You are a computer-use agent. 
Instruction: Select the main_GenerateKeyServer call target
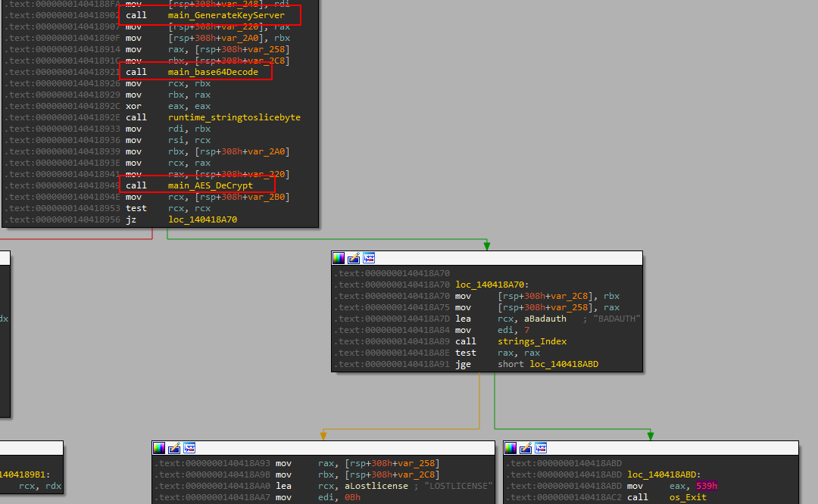[x=226, y=15]
